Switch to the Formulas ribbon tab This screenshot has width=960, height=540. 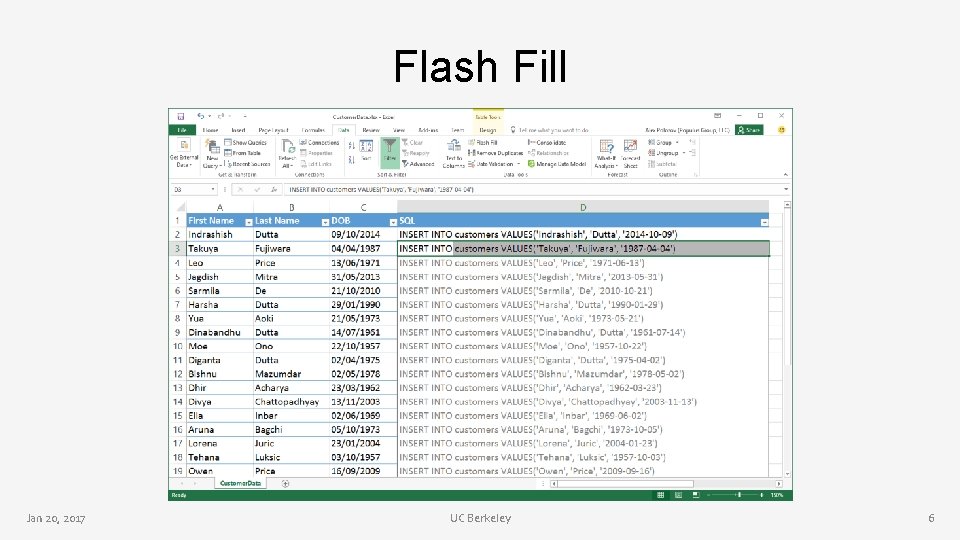coord(313,130)
